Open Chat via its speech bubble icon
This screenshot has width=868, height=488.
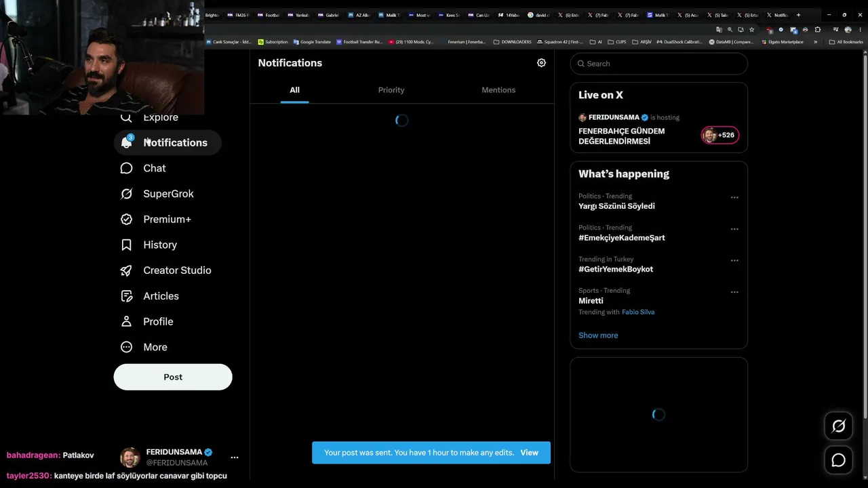[x=126, y=168]
